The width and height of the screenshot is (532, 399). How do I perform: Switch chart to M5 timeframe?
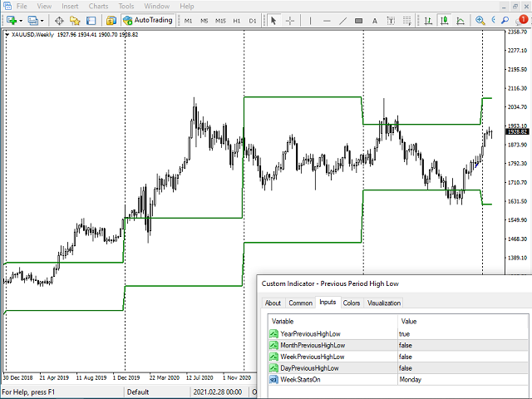[204, 21]
